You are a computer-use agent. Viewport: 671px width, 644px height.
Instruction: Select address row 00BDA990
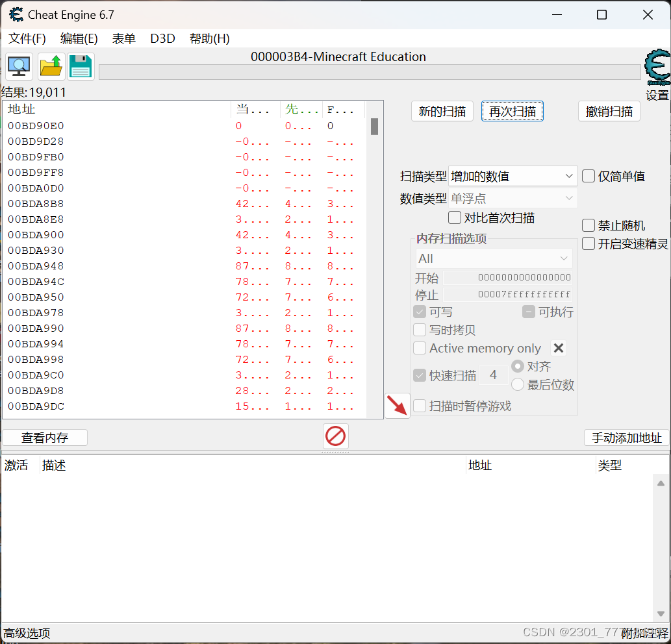[184, 328]
